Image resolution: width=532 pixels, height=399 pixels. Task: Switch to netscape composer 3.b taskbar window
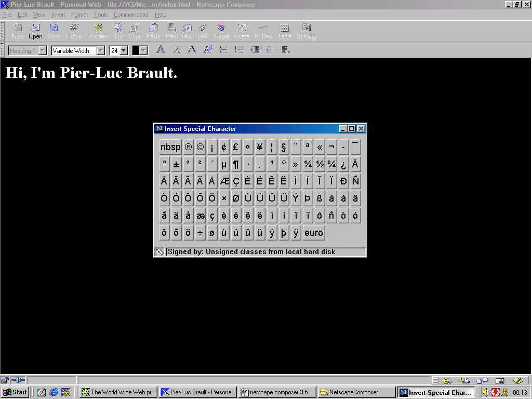277,392
